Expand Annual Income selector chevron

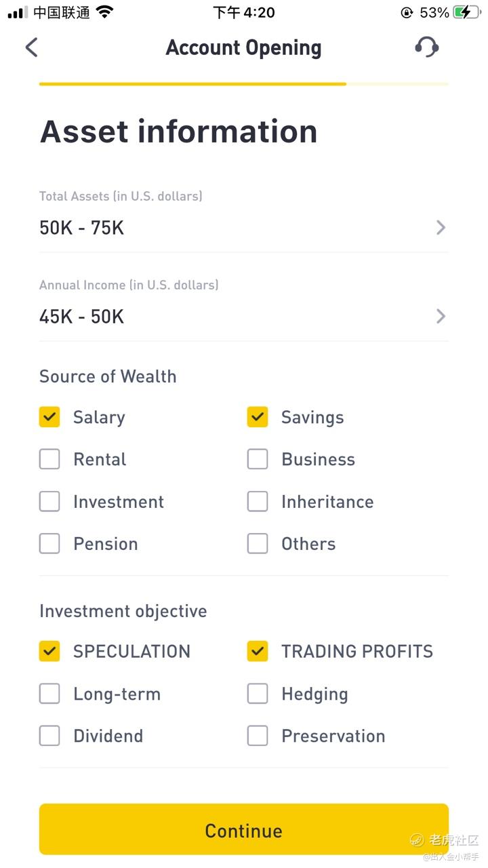point(441,316)
